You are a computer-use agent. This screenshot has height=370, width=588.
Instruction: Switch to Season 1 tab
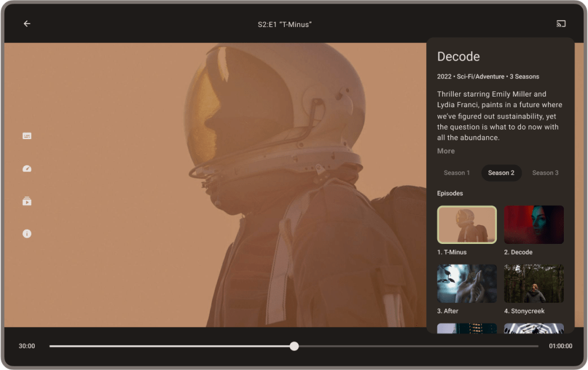pyautogui.click(x=457, y=173)
